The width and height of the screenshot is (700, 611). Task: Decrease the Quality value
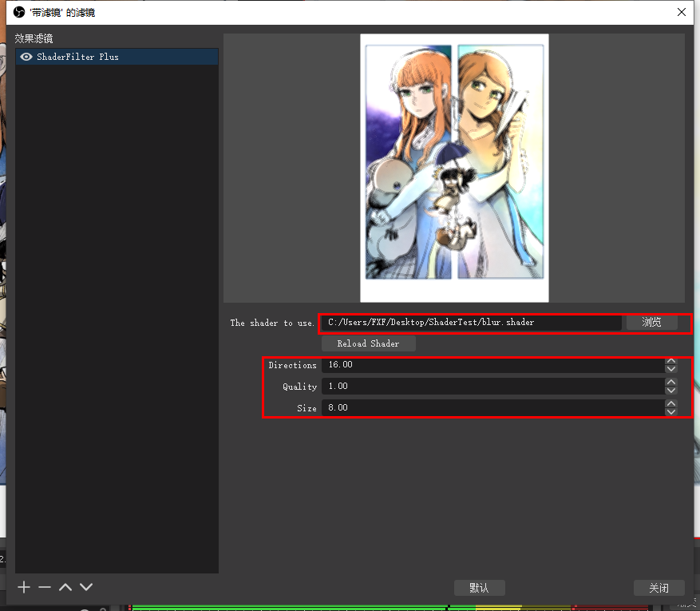point(670,391)
